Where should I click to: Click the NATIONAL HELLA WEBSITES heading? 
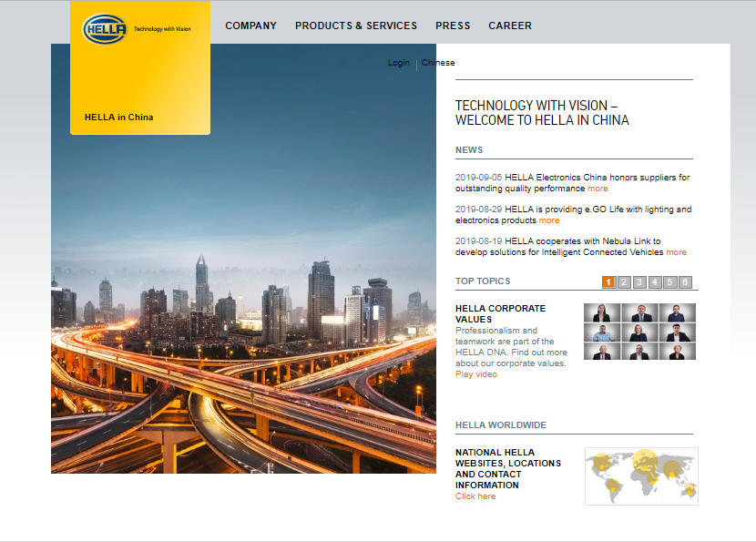[508, 469]
